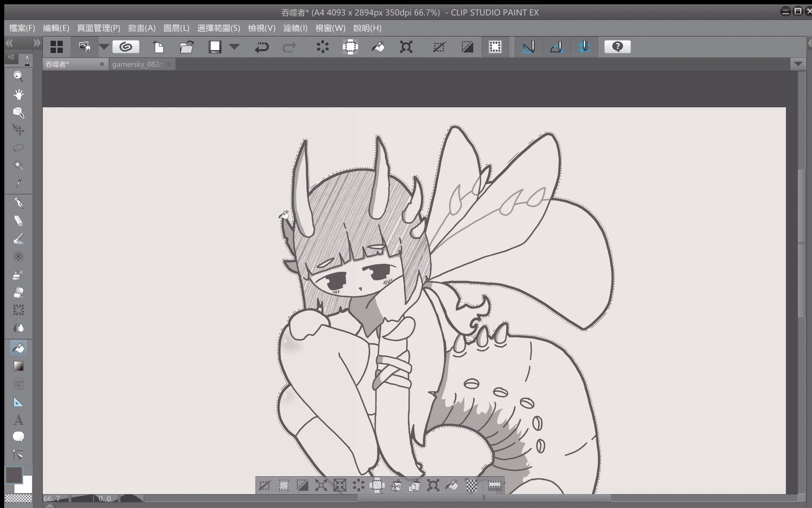Clear outside selection in command bar
812x508 pixels.
pyautogui.click(x=350, y=47)
